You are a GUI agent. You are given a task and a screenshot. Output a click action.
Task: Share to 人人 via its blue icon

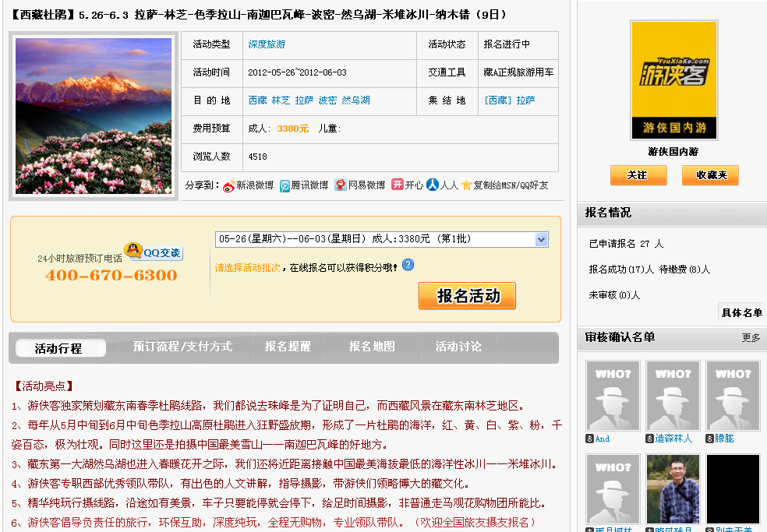pos(433,187)
